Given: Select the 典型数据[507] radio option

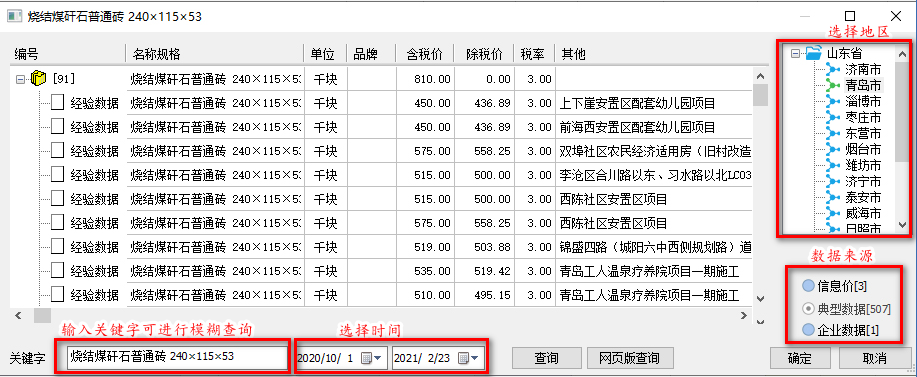Looking at the screenshot, I should click(x=809, y=308).
